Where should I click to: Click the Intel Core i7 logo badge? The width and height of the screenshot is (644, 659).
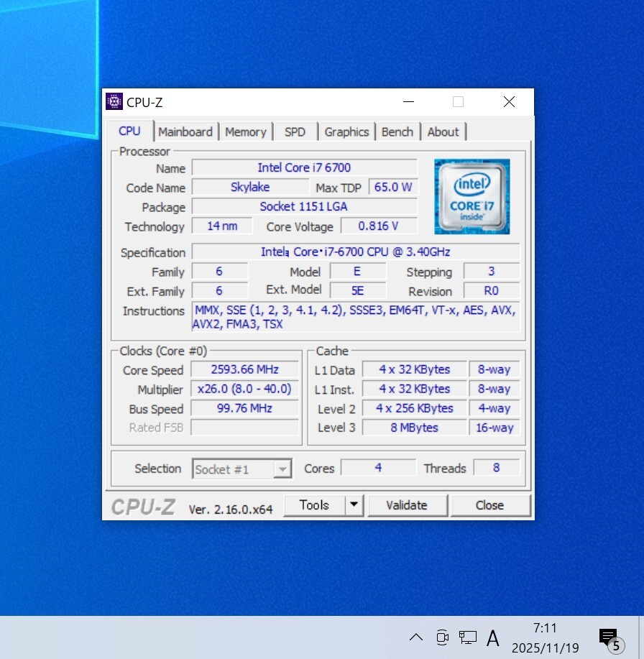click(x=471, y=196)
